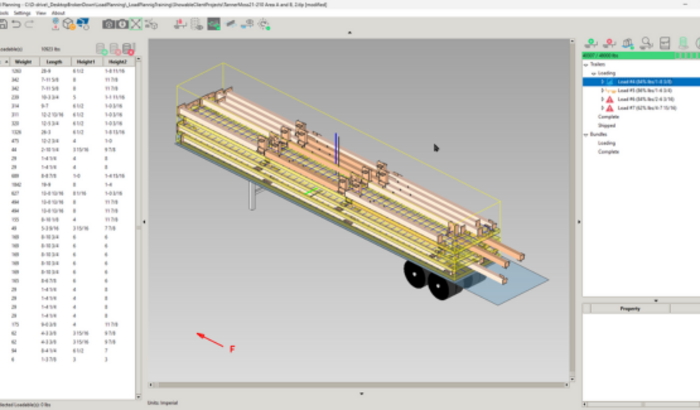The image size is (700, 410).
Task: Click the green plus database icon above table
Action: pyautogui.click(x=102, y=48)
